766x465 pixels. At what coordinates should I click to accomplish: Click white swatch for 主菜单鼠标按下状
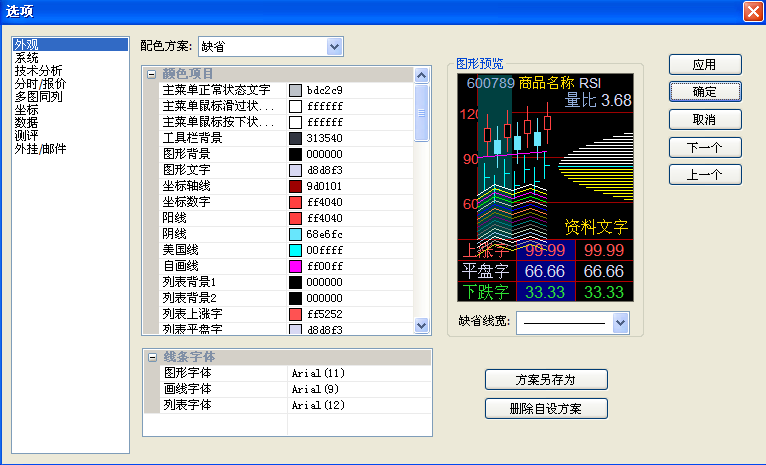point(295,122)
